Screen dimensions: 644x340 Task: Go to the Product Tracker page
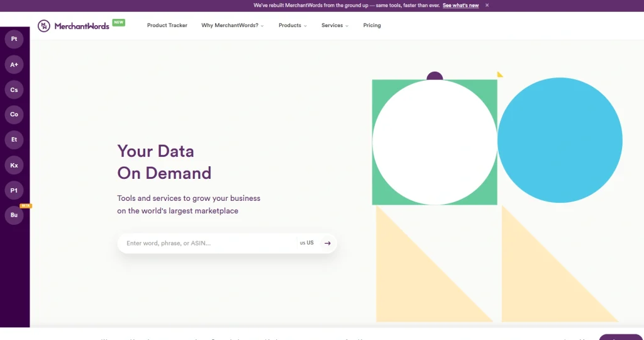click(x=167, y=25)
